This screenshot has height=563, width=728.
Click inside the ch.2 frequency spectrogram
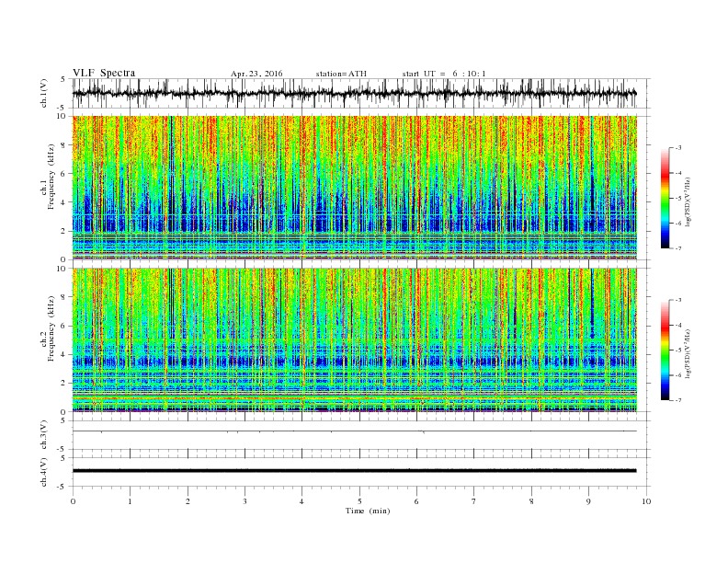pyautogui.click(x=354, y=340)
